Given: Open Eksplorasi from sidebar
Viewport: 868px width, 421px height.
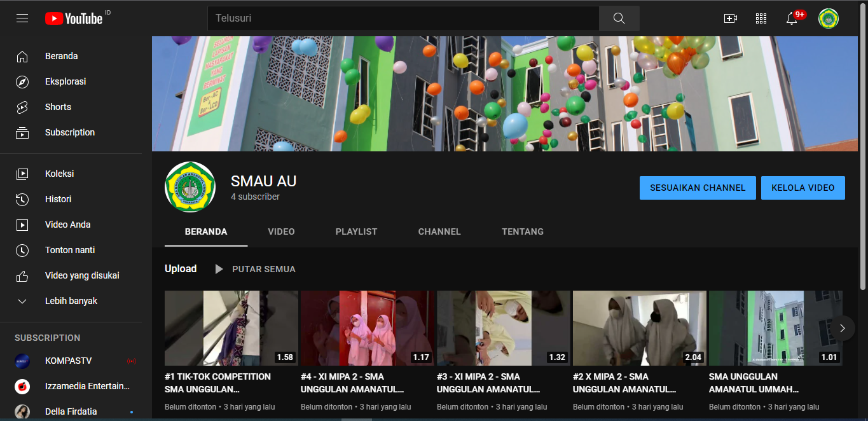Looking at the screenshot, I should click(x=65, y=81).
